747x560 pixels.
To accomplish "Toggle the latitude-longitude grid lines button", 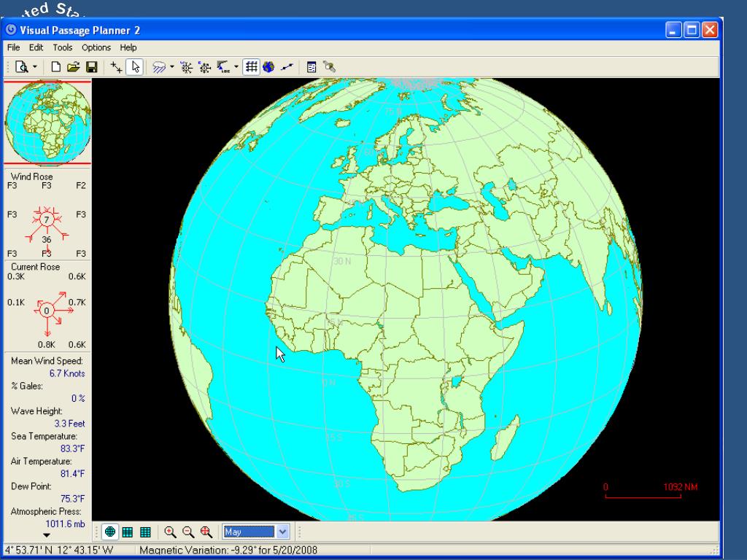I will [252, 67].
